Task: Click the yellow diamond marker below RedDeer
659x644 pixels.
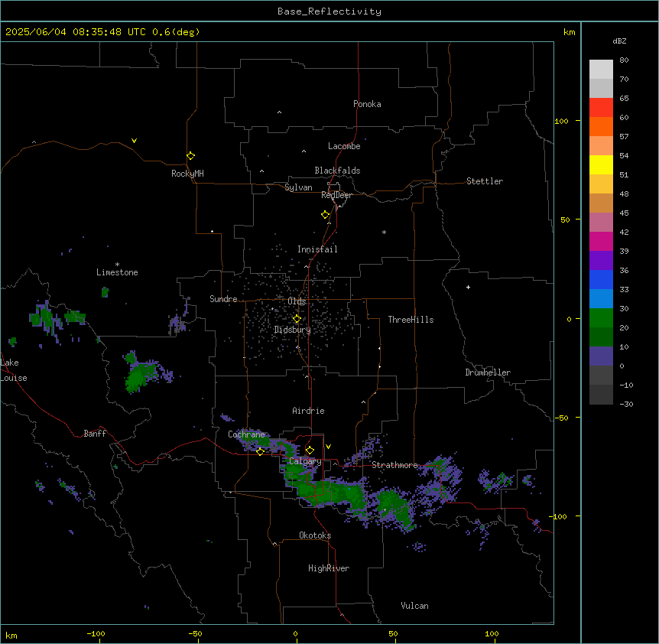Action: pos(326,215)
